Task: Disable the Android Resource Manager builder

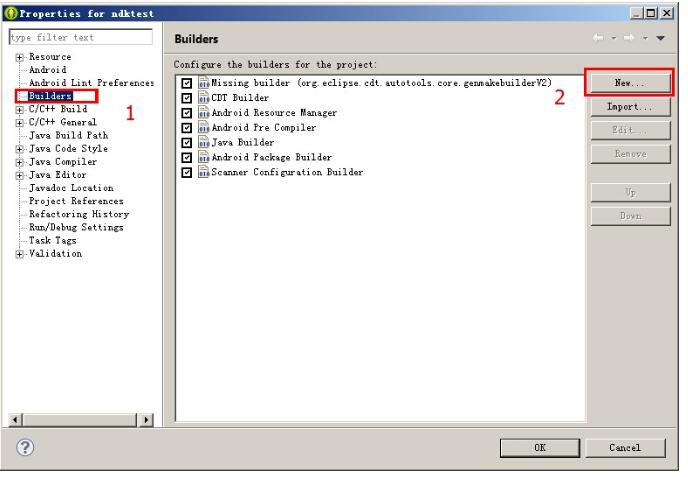Action: (187, 113)
